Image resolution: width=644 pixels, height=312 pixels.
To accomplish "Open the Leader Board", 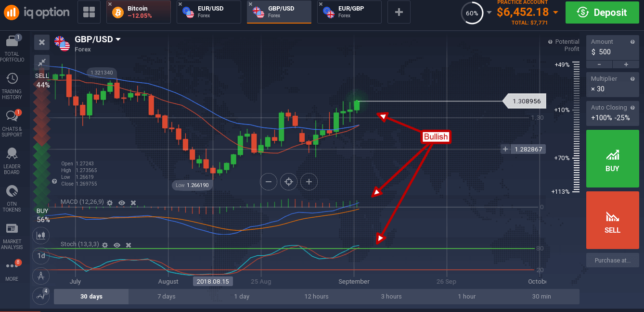I will pos(12,161).
